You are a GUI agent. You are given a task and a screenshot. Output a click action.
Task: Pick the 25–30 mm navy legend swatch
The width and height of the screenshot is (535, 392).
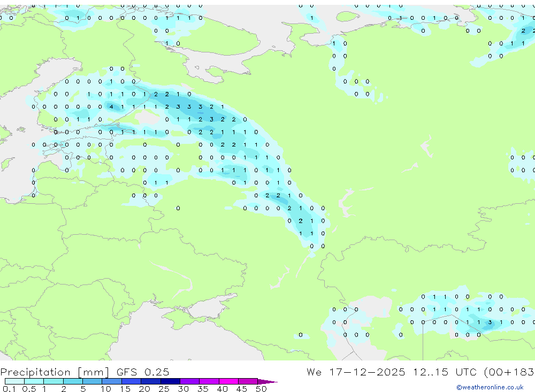[170, 381]
